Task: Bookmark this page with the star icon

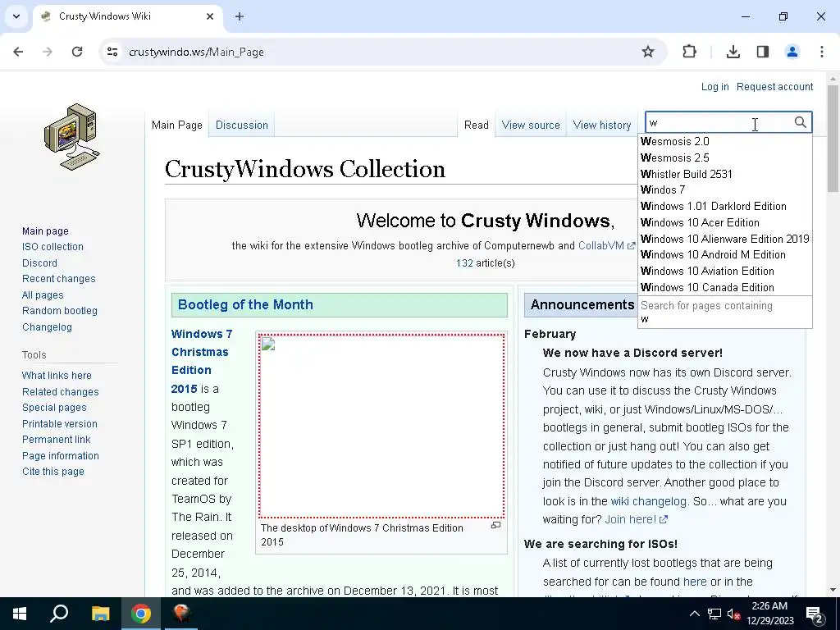Action: click(648, 52)
